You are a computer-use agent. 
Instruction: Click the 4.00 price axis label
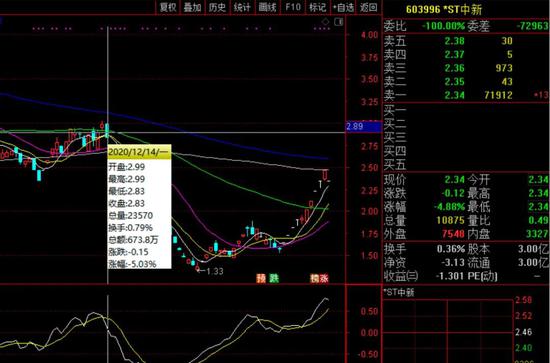tap(369, 35)
